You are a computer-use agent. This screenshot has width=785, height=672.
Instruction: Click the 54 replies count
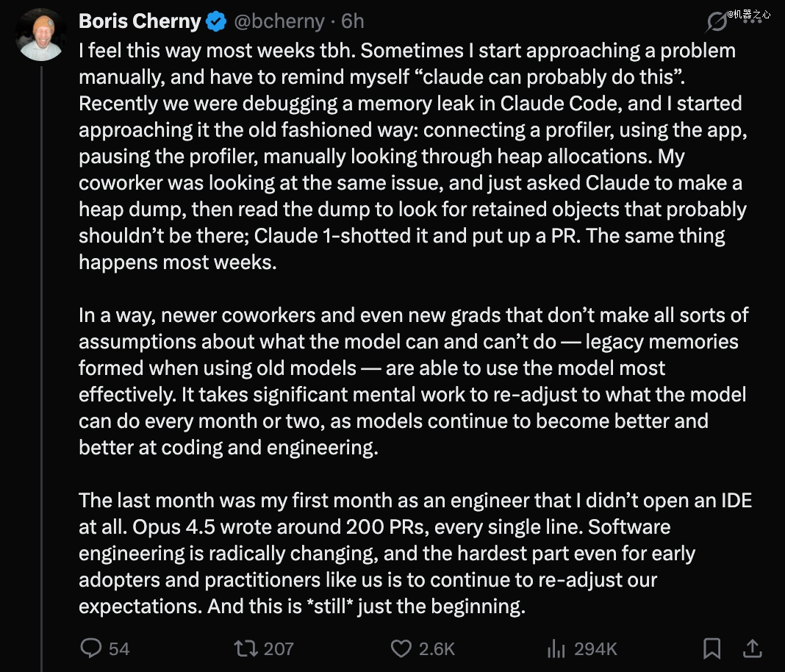point(119,648)
